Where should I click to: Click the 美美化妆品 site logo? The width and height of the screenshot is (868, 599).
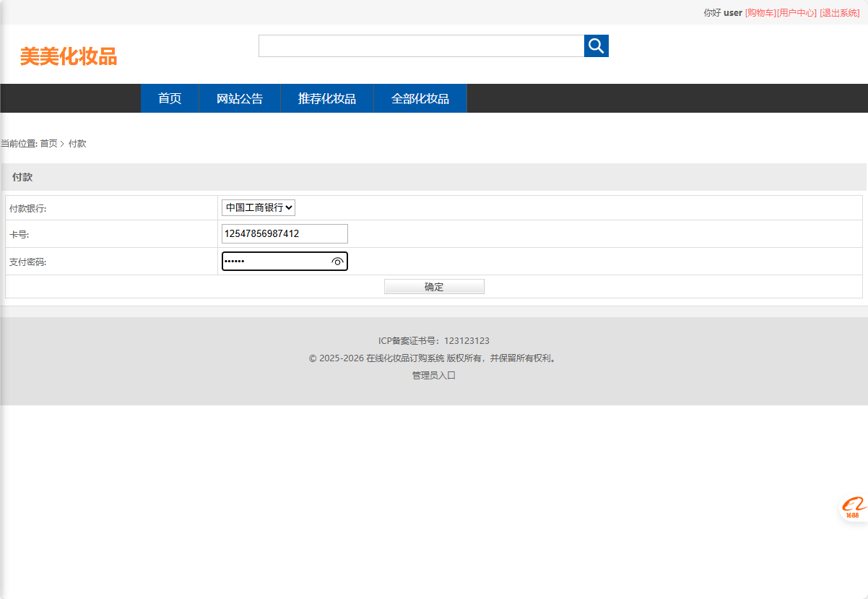coord(69,56)
